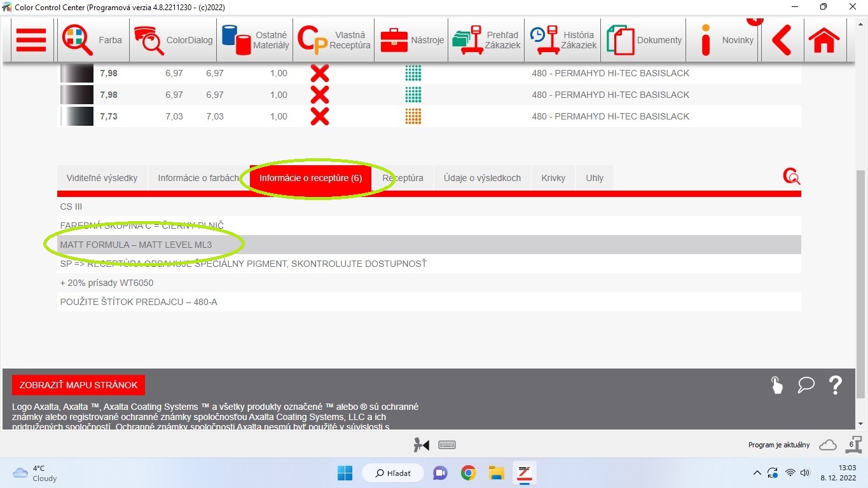Select Informácie o receptúre (6) tab
Image resolution: width=868 pixels, height=488 pixels.
click(x=310, y=178)
